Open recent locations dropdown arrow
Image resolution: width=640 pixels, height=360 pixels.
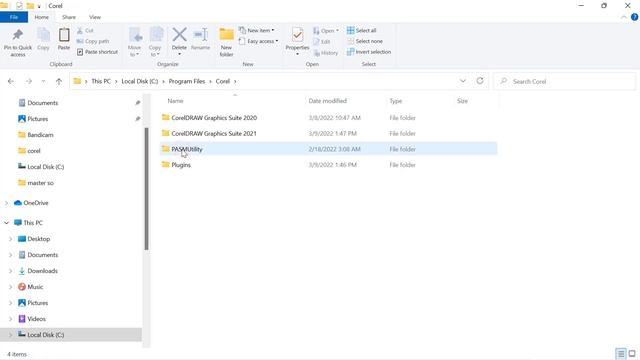point(43,81)
